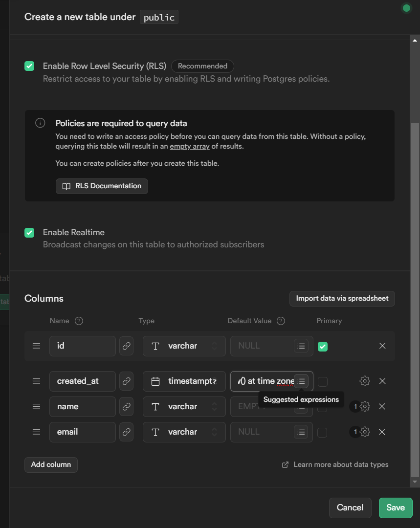Remove the name column with its X icon
Image resolution: width=420 pixels, height=528 pixels.
click(x=382, y=406)
